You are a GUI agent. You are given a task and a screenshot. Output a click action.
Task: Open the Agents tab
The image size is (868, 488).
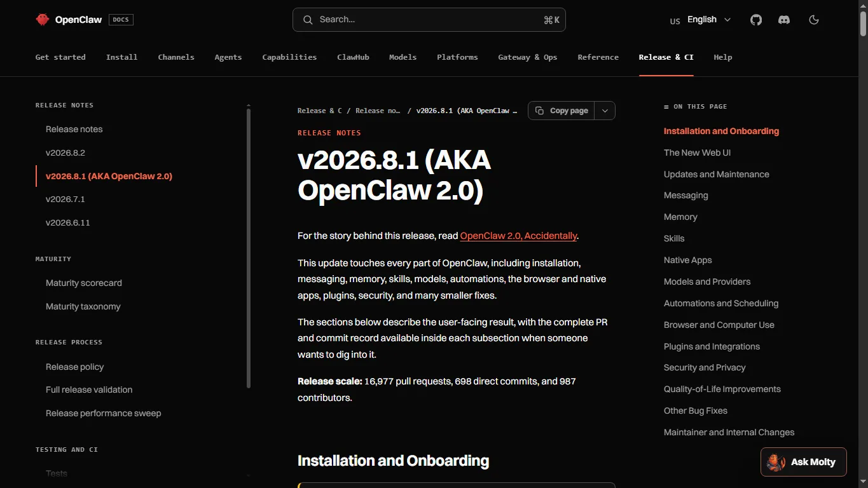228,57
